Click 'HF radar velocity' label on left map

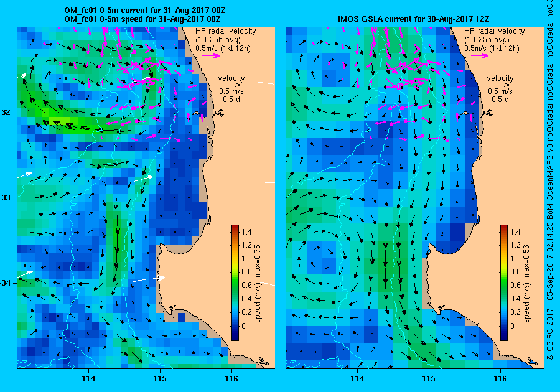coord(226,31)
